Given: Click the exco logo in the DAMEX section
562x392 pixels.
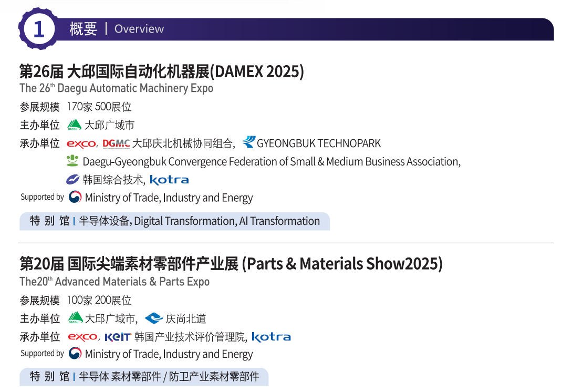Looking at the screenshot, I should [x=81, y=143].
